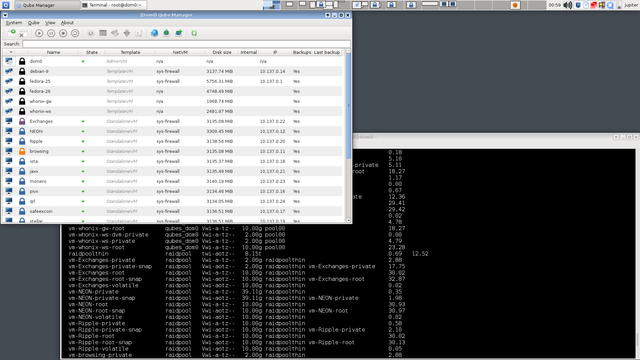Open the About menu
This screenshot has width=640, height=360.
click(x=67, y=23)
